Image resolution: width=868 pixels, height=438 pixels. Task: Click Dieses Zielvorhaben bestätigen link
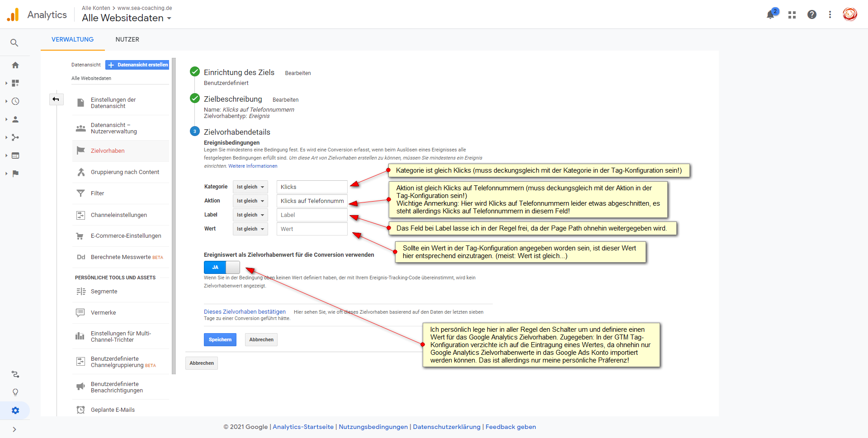pyautogui.click(x=245, y=312)
